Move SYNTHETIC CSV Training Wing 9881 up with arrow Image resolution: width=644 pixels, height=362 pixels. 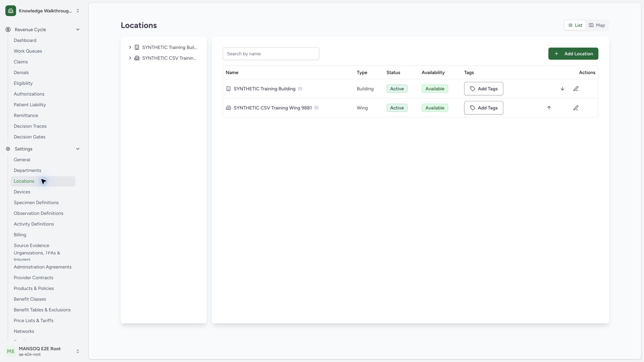click(549, 108)
